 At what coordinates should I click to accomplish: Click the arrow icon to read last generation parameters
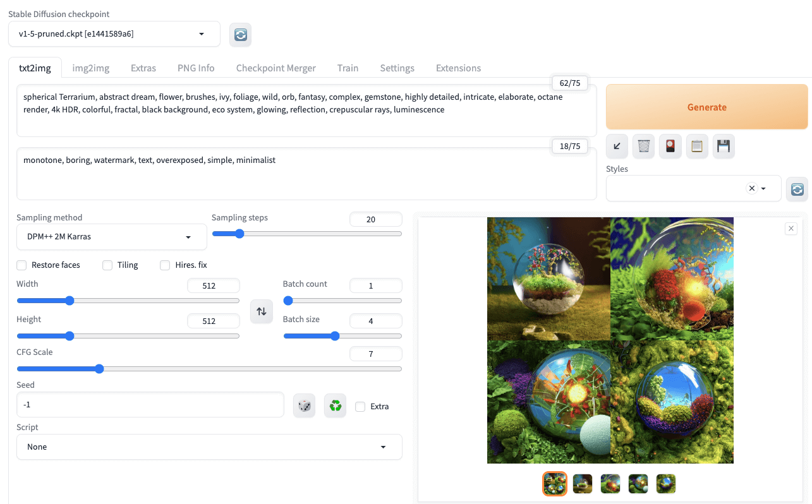617,147
